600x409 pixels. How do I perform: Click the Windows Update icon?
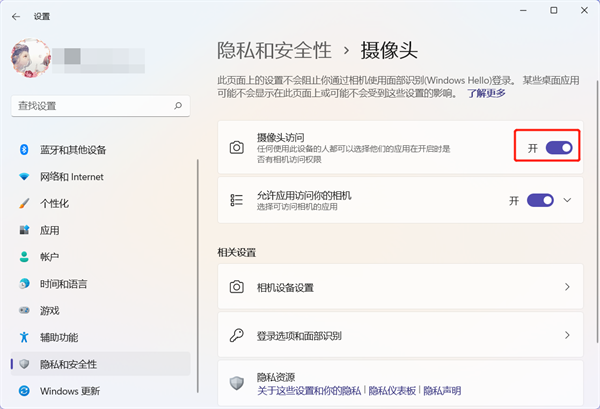pos(24,390)
